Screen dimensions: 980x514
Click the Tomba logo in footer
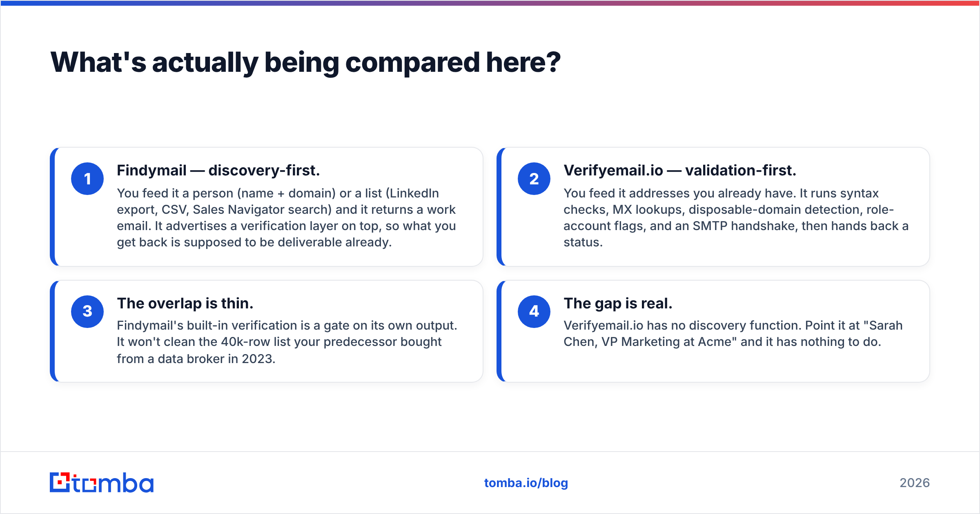pos(102,483)
